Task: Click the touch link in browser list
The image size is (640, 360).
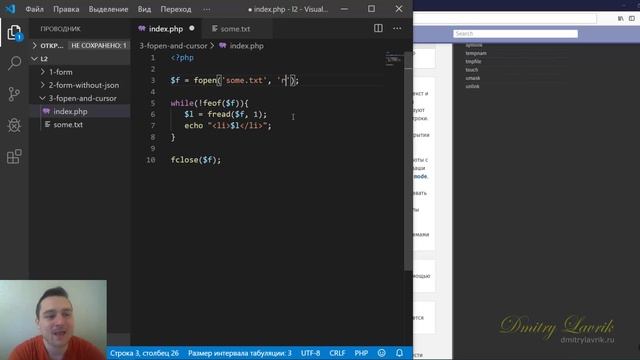Action: (471, 70)
